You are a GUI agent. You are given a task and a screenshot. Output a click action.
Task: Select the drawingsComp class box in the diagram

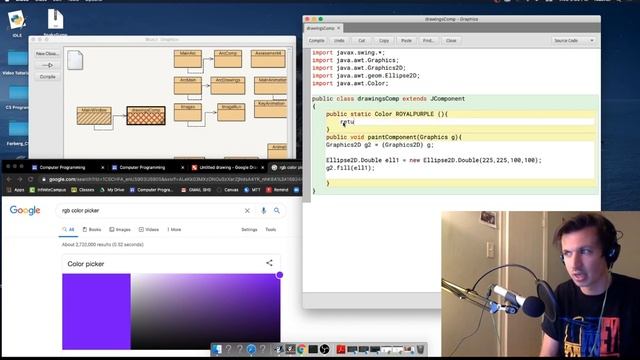(146, 116)
